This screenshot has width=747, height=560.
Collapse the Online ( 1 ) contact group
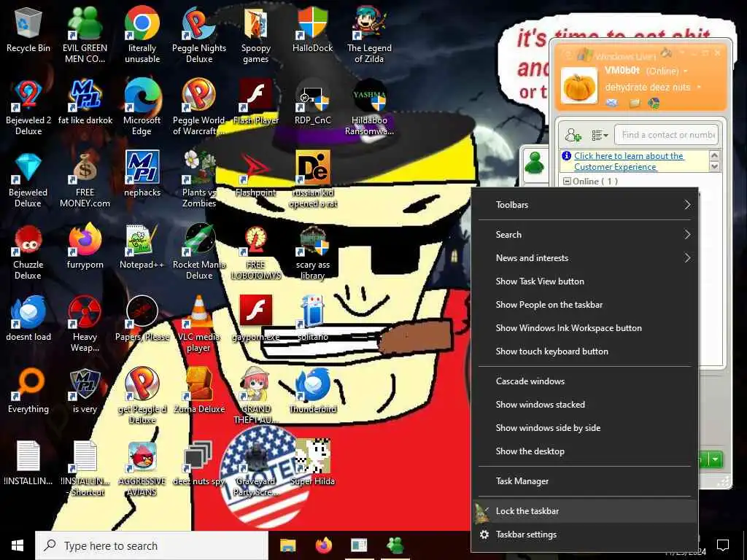coord(567,182)
